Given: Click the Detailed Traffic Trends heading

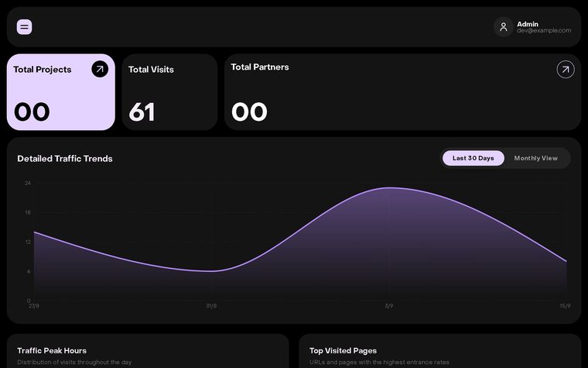Looking at the screenshot, I should coord(65,159).
